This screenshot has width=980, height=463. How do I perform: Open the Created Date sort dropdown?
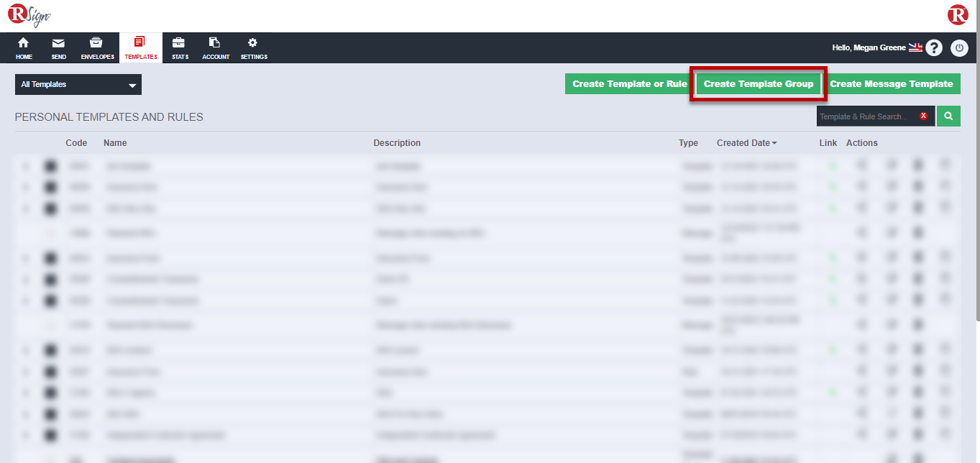pyautogui.click(x=746, y=142)
